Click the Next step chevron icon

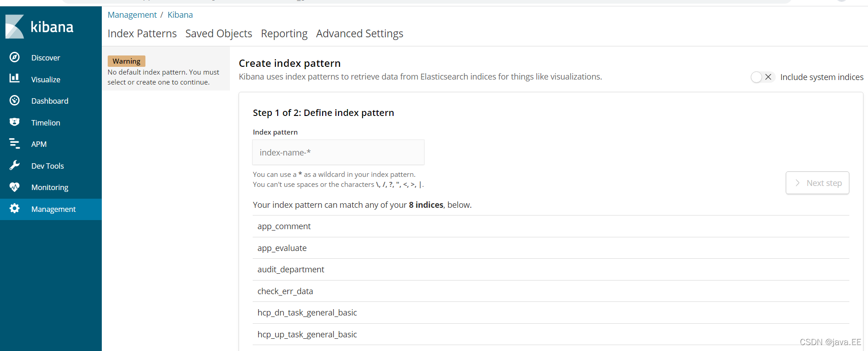tap(798, 183)
